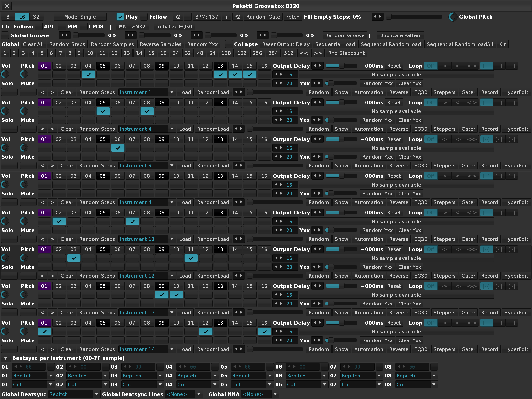The image size is (532, 399).
Task: Click the << stepcount shift button
Action: 304,53
